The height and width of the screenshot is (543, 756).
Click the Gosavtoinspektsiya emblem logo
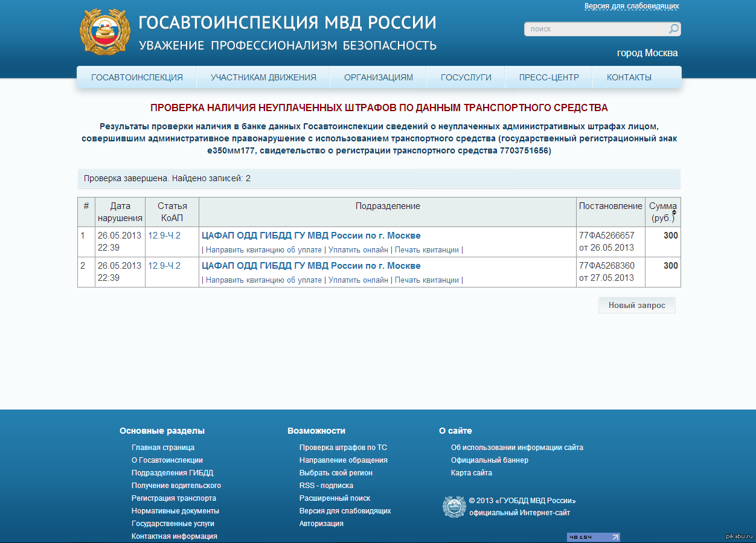tap(105, 31)
